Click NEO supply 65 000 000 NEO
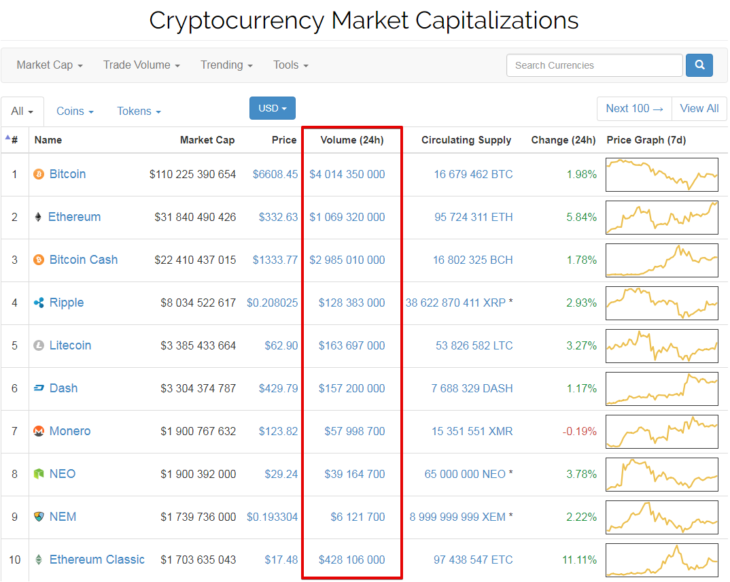730x582 pixels. tap(465, 474)
